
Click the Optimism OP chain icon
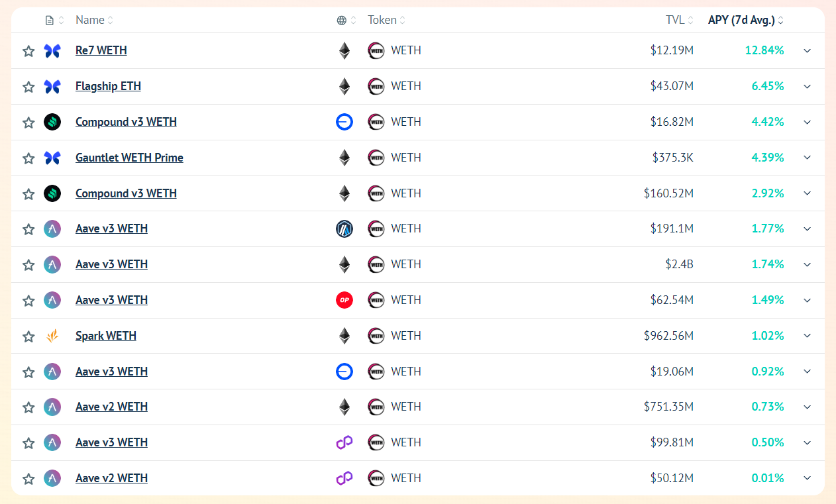344,300
